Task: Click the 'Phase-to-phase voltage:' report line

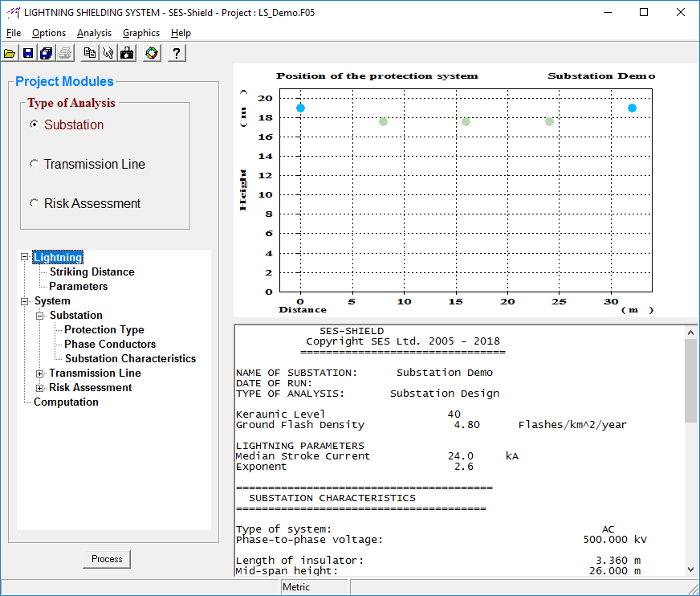Action: click(441, 539)
